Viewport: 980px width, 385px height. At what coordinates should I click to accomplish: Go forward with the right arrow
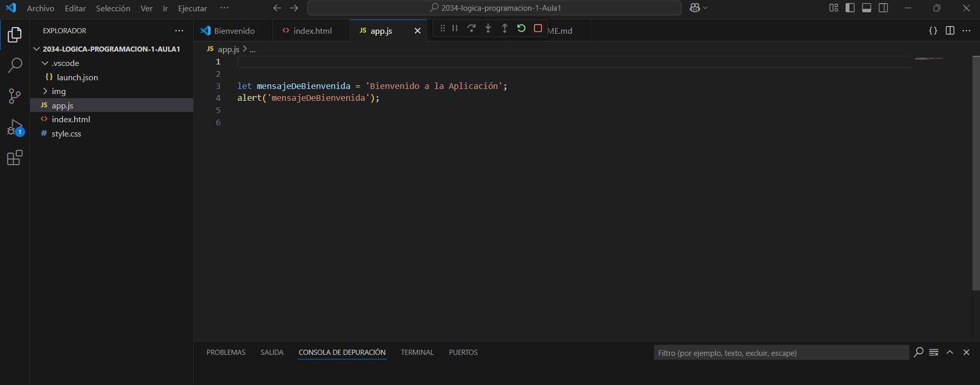294,8
